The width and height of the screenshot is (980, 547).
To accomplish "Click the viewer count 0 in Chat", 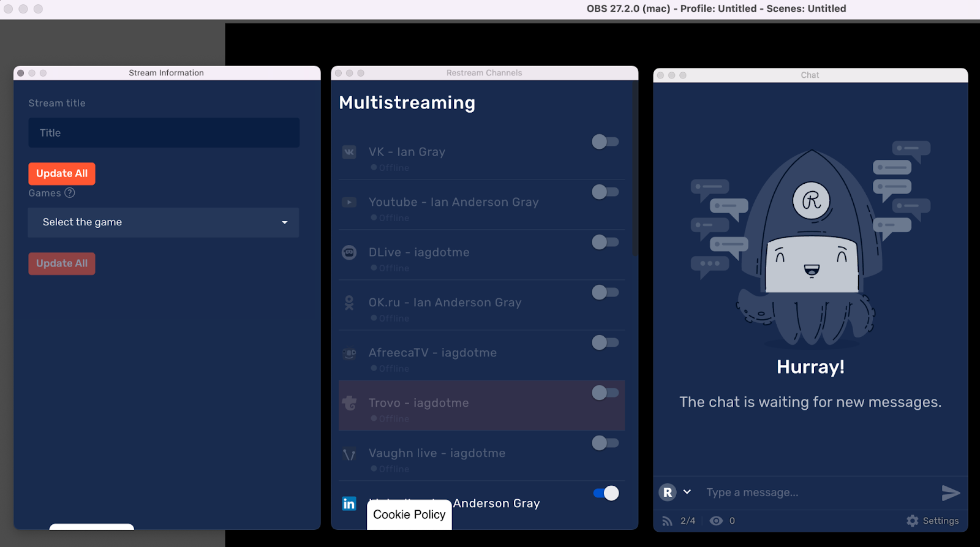I will pyautogui.click(x=732, y=521).
